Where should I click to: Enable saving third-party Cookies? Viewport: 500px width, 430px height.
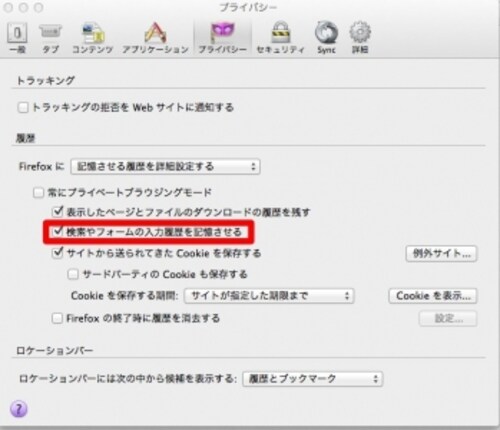pos(73,274)
